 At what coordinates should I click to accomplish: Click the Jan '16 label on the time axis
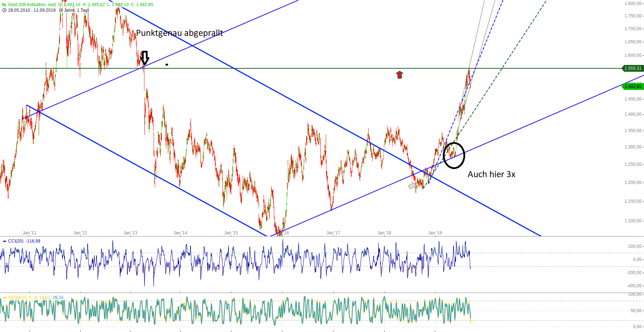282,233
